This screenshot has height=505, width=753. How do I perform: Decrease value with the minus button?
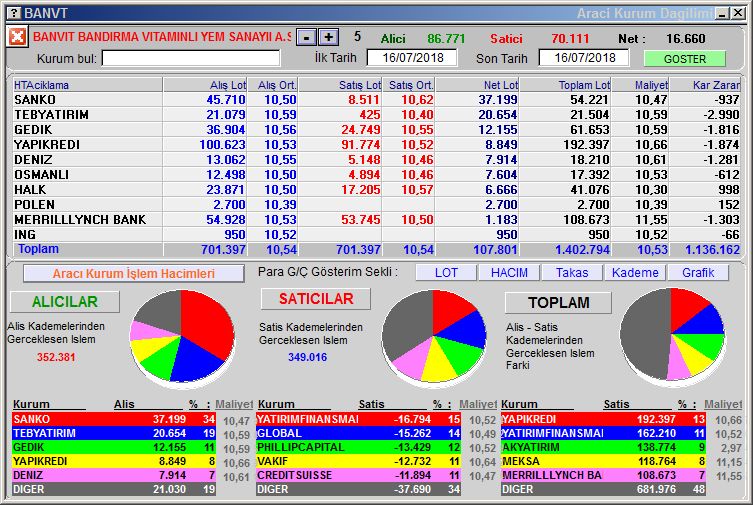[x=306, y=37]
